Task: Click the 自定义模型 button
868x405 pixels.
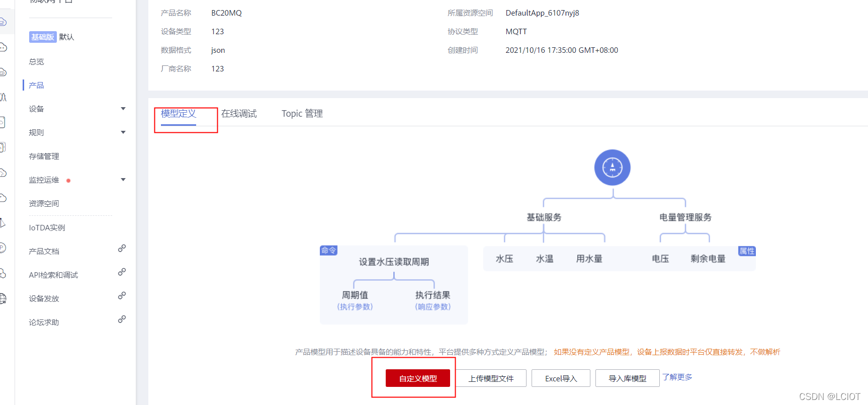Action: (x=418, y=378)
